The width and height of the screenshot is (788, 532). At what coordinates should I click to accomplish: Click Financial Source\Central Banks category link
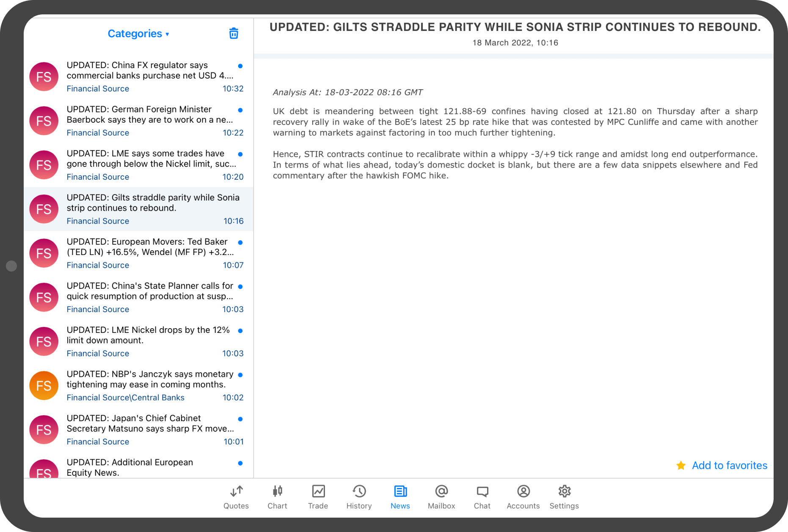(x=125, y=398)
